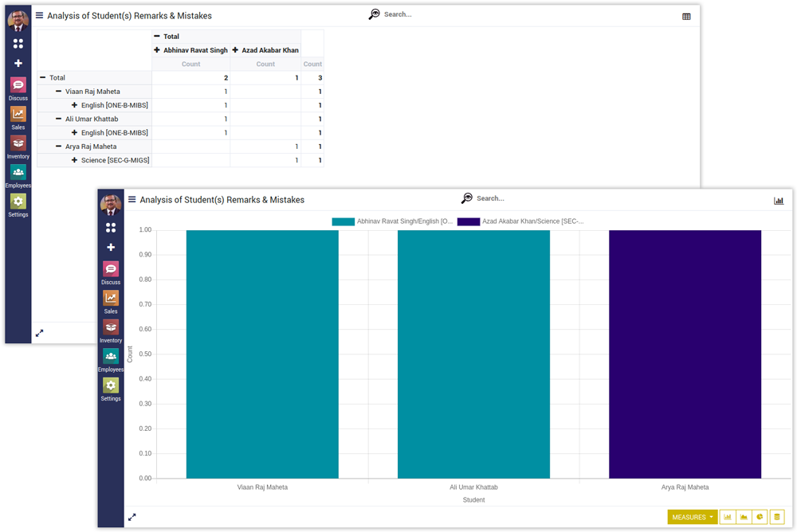Expand the Azad Akabar Khan column
The image size is (797, 532).
point(235,50)
